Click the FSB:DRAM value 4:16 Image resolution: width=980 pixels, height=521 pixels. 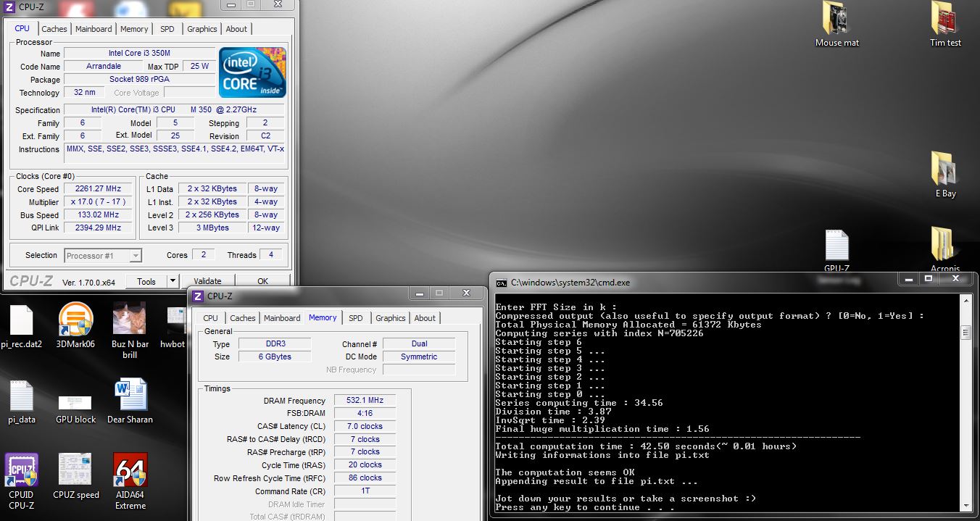click(x=365, y=413)
